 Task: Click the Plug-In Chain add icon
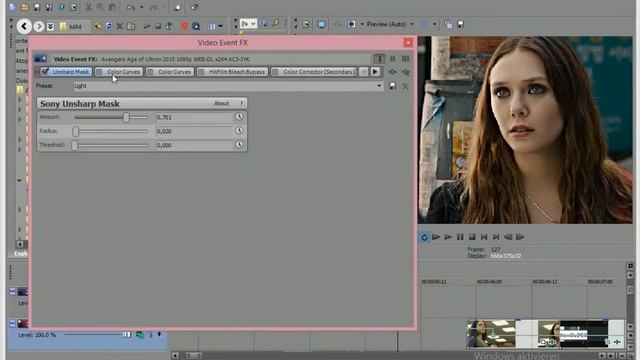392,72
